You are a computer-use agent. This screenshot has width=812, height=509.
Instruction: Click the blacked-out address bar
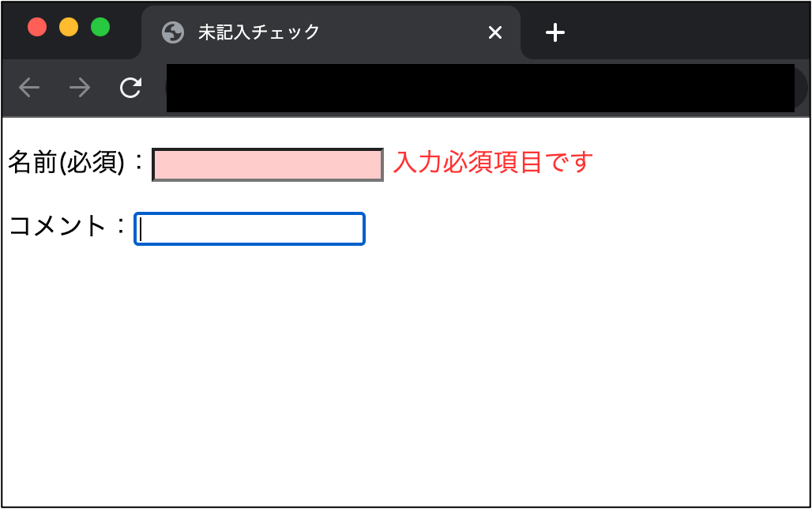(480, 88)
